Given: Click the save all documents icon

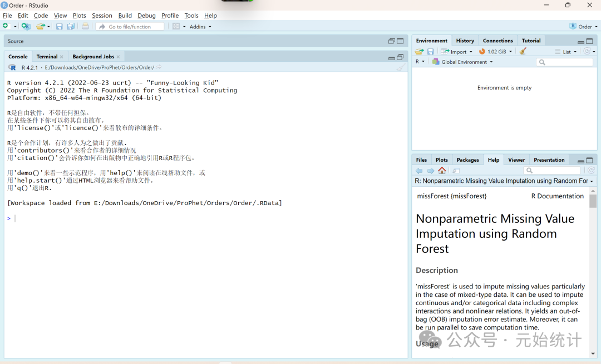Looking at the screenshot, I should (x=71, y=27).
